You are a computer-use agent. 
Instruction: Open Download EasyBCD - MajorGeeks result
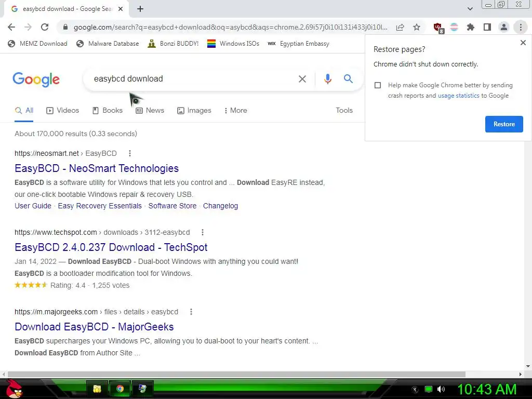point(94,327)
